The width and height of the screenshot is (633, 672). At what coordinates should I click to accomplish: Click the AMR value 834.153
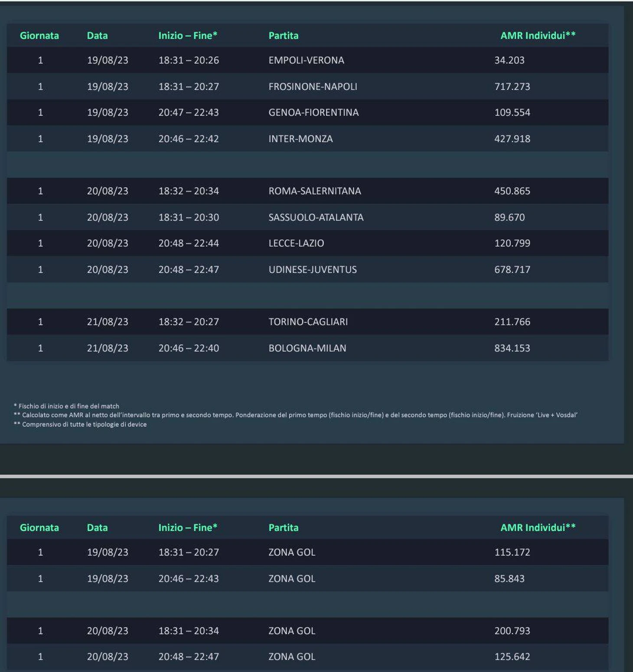512,348
